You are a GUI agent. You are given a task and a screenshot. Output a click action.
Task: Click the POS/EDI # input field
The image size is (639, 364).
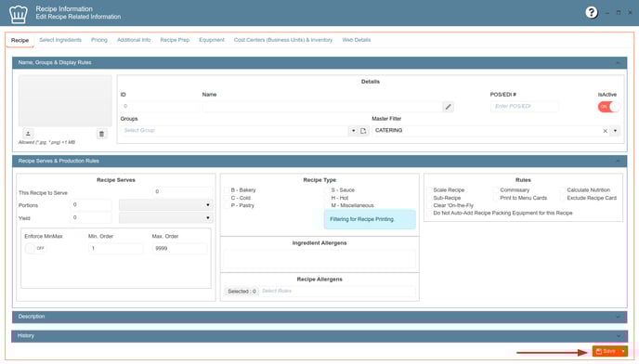pyautogui.click(x=525, y=107)
